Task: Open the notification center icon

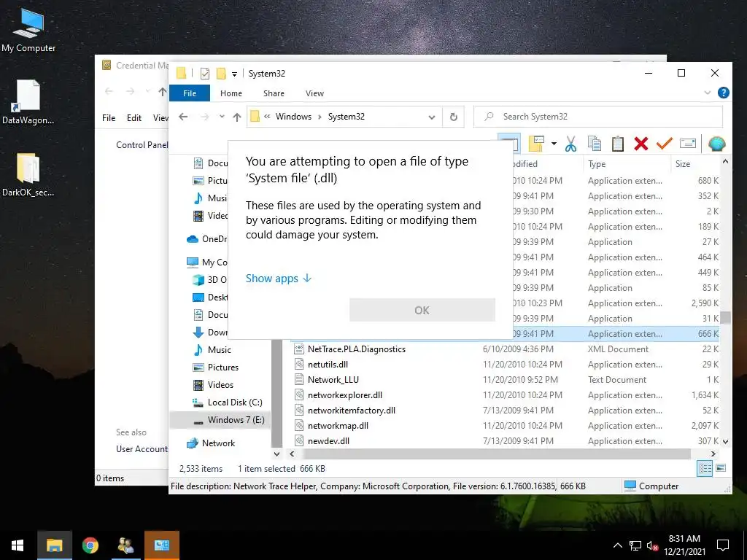Action: [723, 545]
